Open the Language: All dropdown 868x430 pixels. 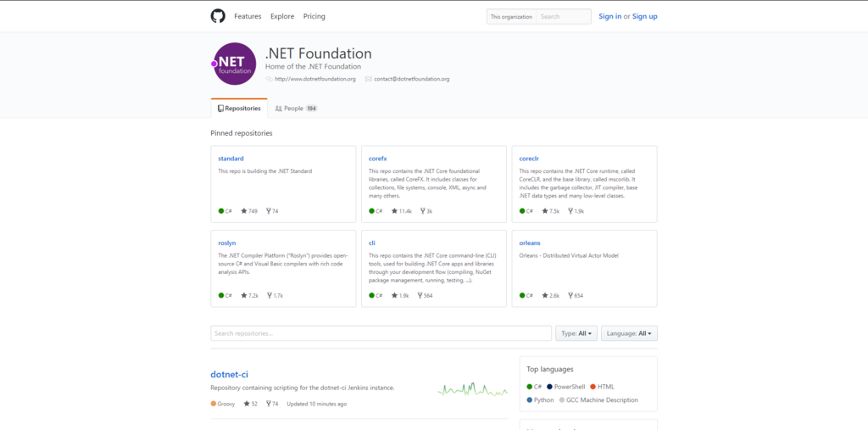630,333
